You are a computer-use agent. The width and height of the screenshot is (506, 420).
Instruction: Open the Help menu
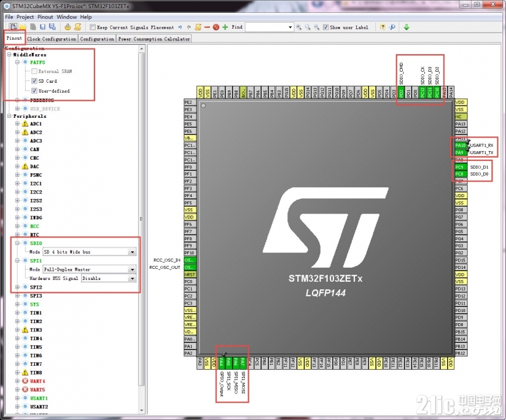[86, 17]
